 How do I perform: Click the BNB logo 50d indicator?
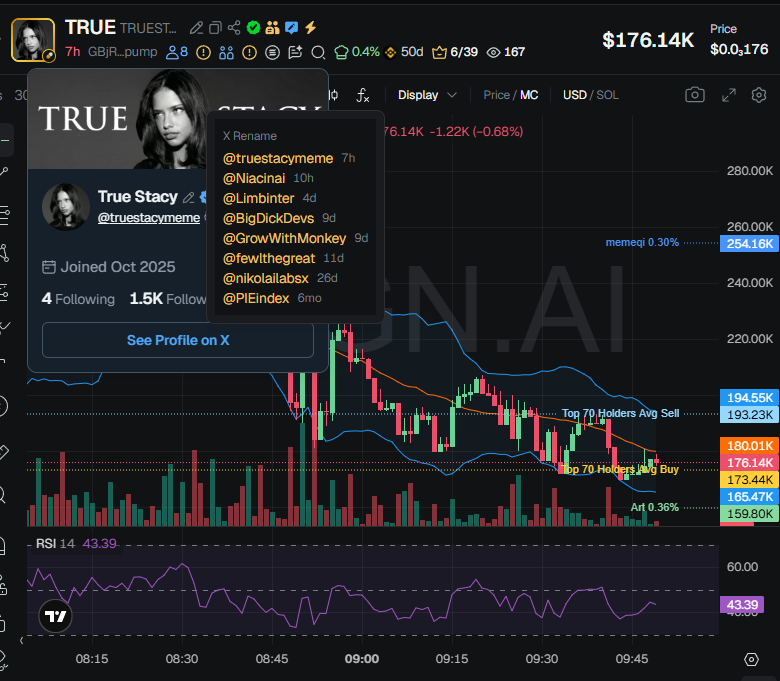pos(404,52)
